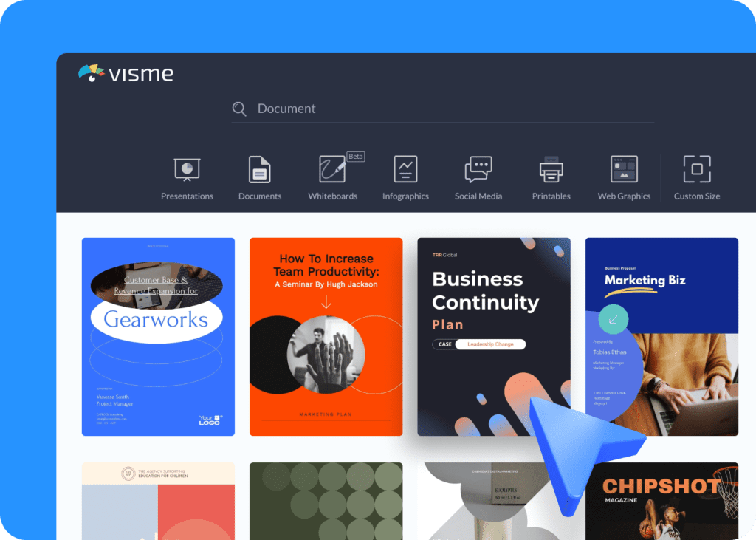Focus the Document search field
The image size is (756, 540).
pos(443,109)
